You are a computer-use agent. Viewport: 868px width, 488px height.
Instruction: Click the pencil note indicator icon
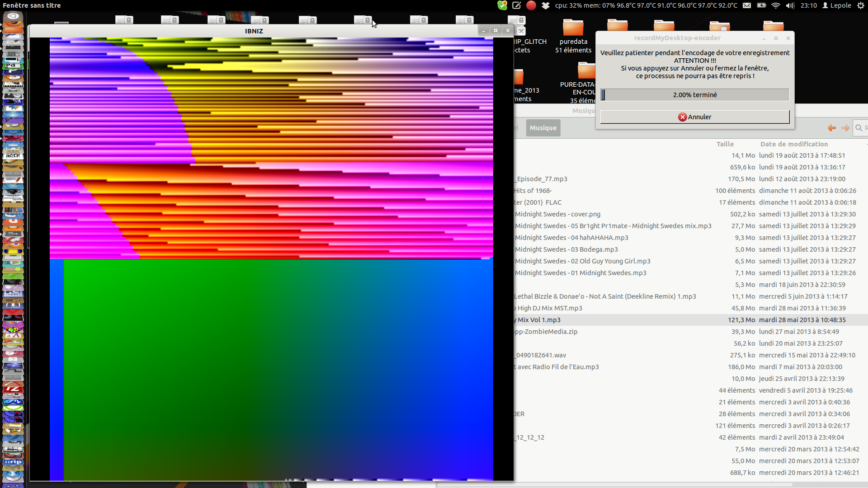point(517,5)
